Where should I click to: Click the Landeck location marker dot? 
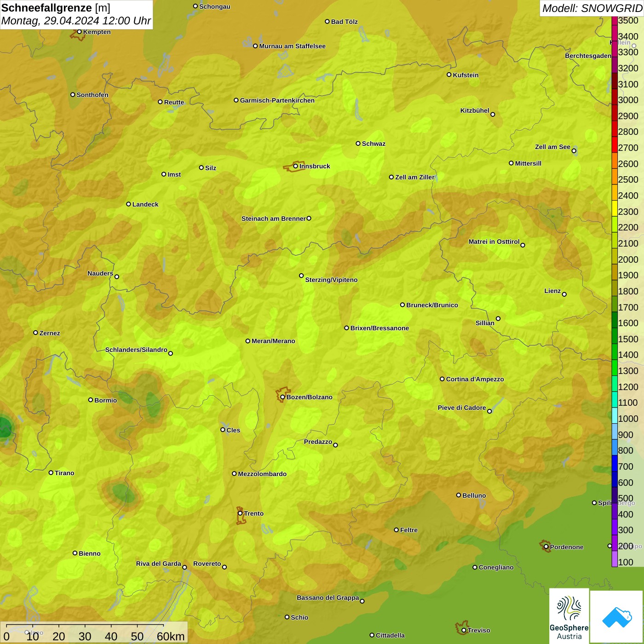(128, 204)
